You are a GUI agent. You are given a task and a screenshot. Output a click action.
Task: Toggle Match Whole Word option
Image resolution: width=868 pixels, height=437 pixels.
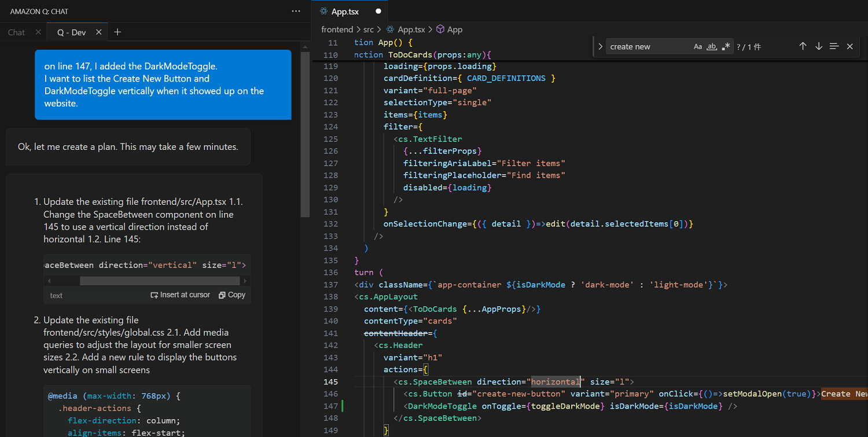tap(712, 47)
